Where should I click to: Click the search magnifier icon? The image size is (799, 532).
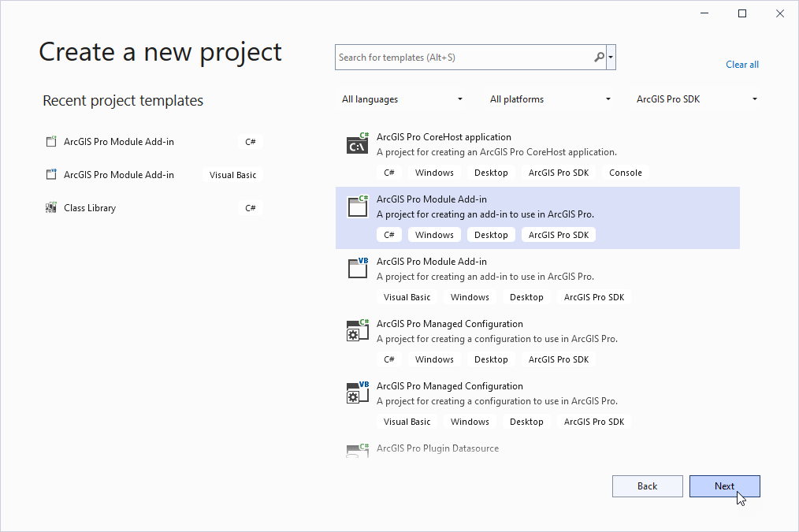click(600, 58)
